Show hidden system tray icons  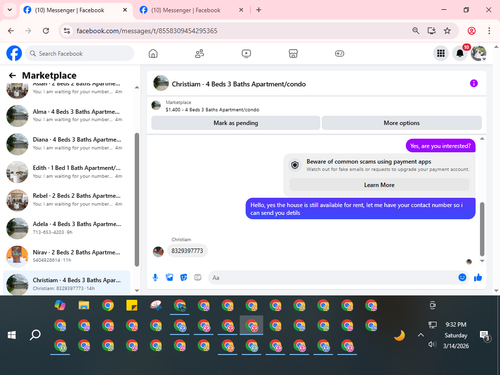coord(421,335)
